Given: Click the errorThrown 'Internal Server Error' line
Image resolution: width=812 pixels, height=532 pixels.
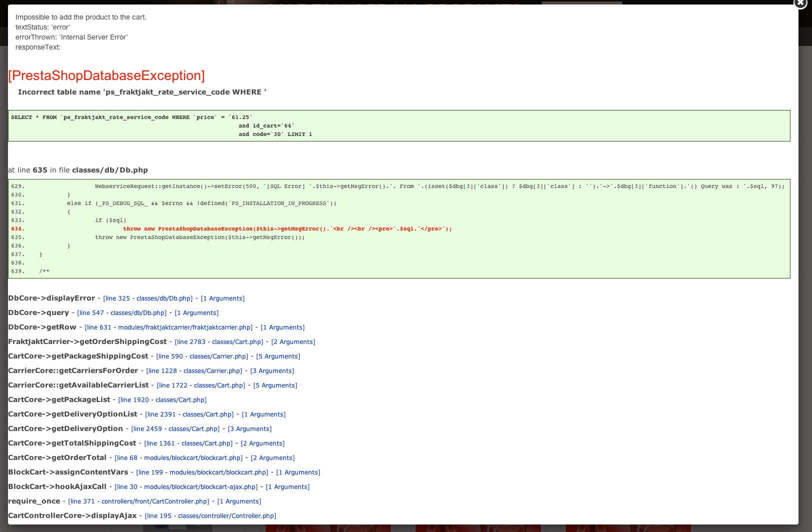Looking at the screenshot, I should pos(72,37).
